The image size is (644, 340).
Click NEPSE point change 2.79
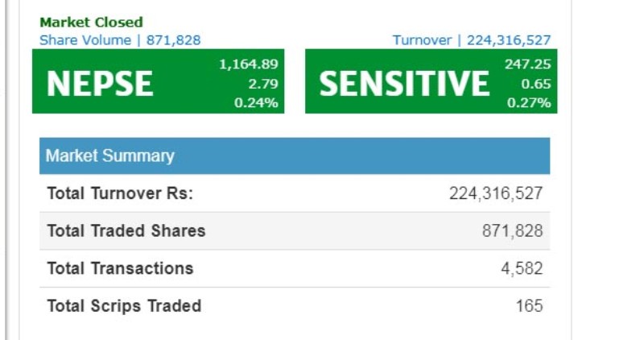(x=264, y=84)
